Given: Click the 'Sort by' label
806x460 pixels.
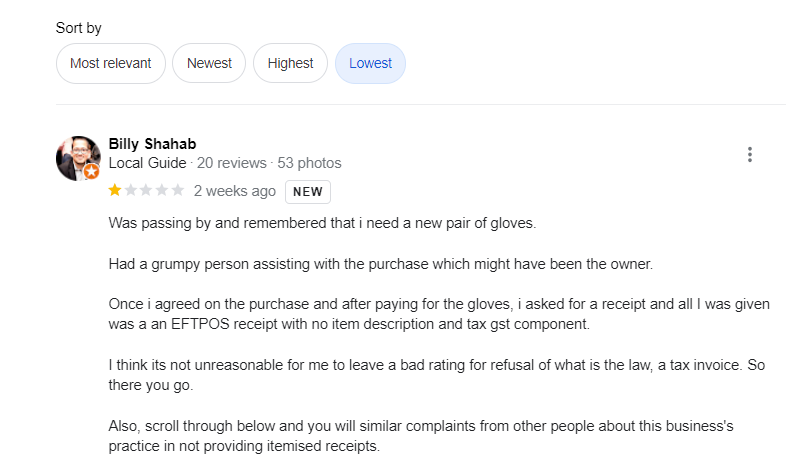Looking at the screenshot, I should click(79, 28).
